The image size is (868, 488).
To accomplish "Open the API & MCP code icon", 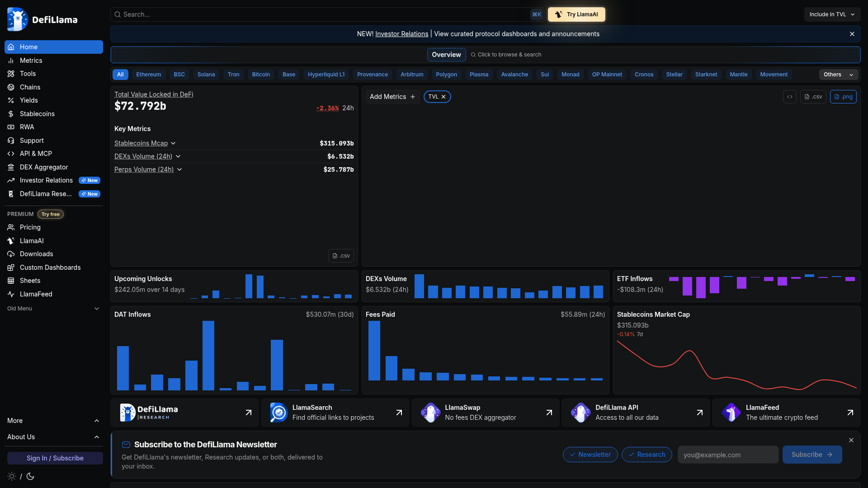I will tap(11, 154).
